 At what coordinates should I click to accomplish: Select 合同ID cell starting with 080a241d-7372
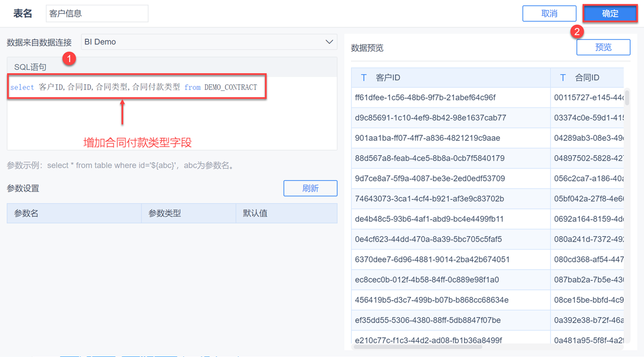click(587, 239)
